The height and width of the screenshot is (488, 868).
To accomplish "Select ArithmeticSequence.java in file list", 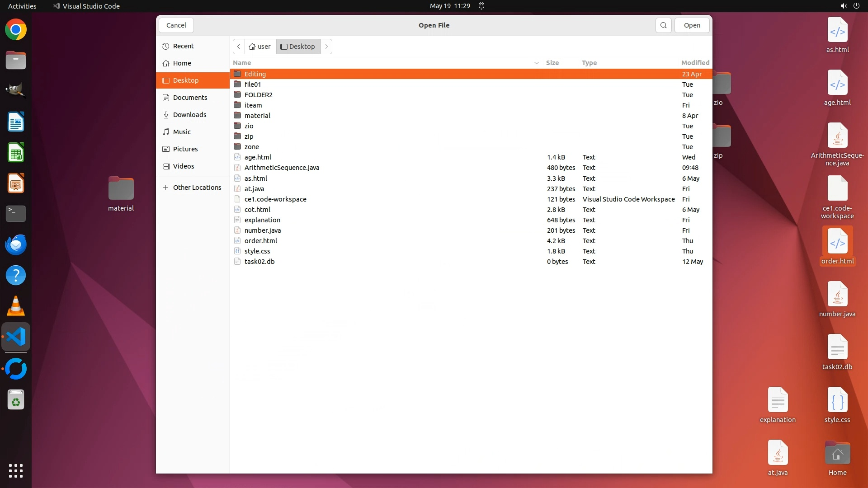I will pyautogui.click(x=282, y=168).
